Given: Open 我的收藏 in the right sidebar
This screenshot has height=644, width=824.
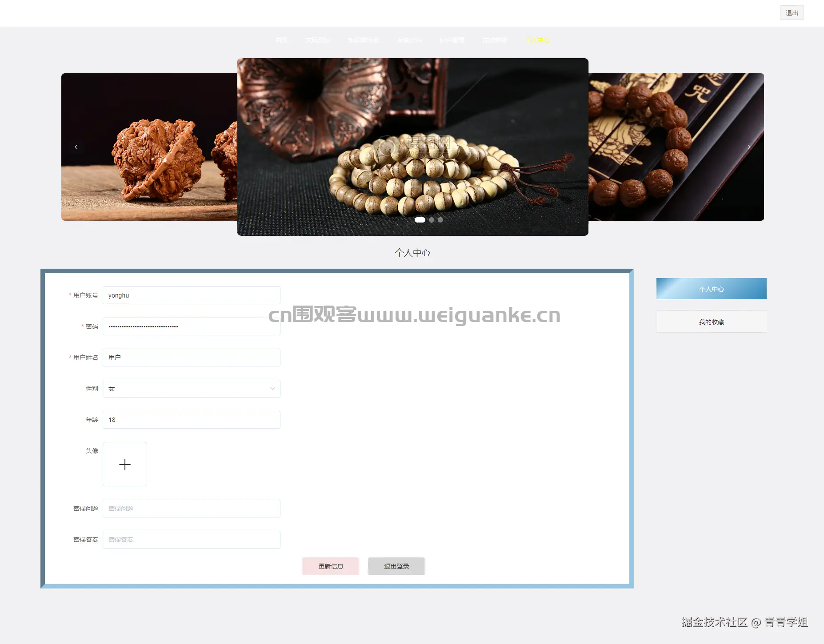Looking at the screenshot, I should [712, 322].
